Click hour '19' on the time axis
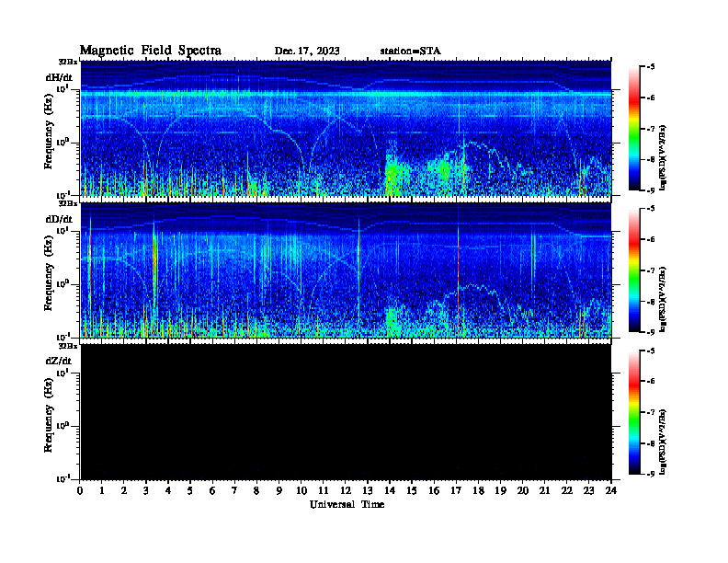This screenshot has height=563, width=728. point(500,490)
